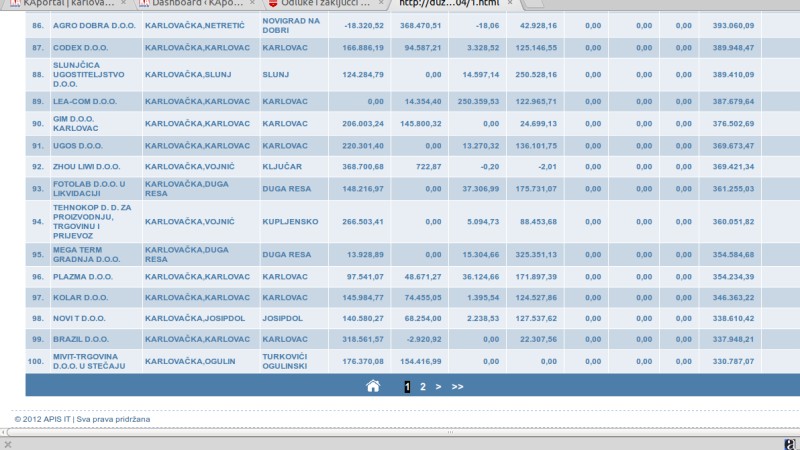
Task: Click amount -18.320,52 in Agro Dobra row
Action: 364,26
